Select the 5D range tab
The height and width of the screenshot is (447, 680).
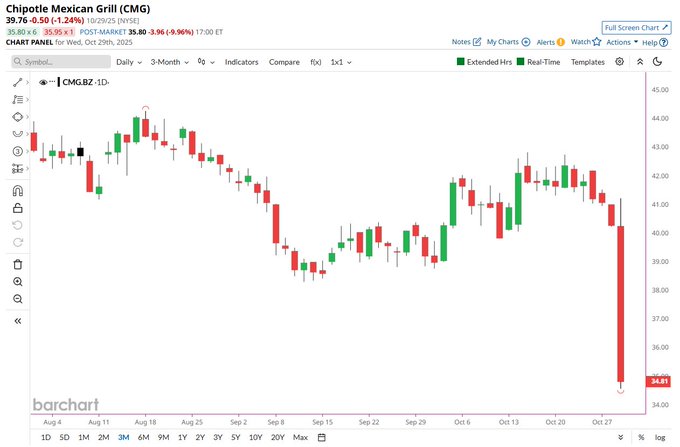pos(64,437)
